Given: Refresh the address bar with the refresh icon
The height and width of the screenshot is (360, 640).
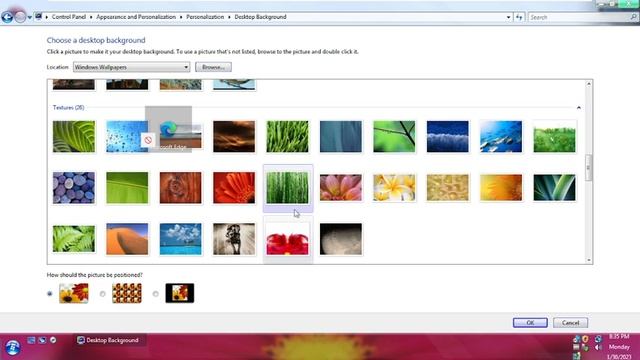Looking at the screenshot, I should click(x=519, y=17).
